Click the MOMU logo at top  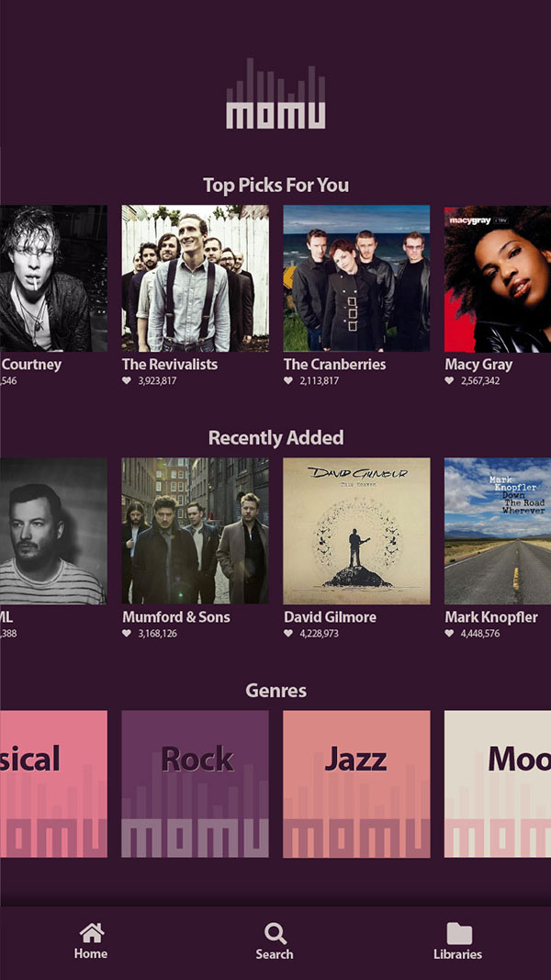(275, 94)
